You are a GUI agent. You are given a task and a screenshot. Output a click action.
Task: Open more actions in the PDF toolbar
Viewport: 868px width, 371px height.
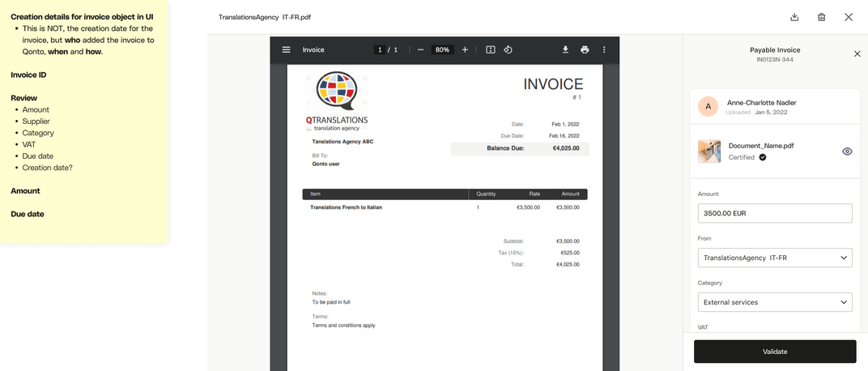tap(604, 49)
